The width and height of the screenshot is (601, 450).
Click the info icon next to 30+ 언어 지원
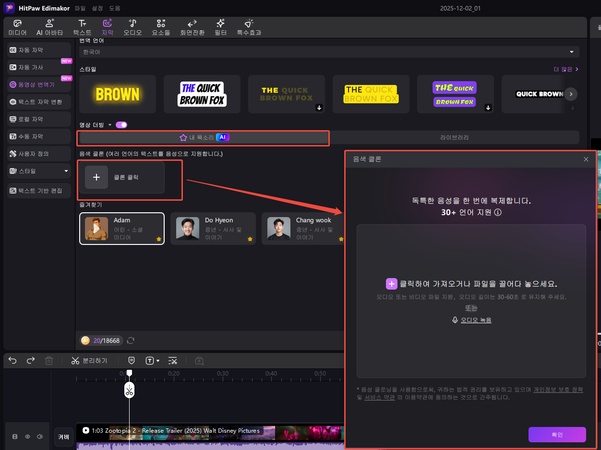(x=498, y=212)
